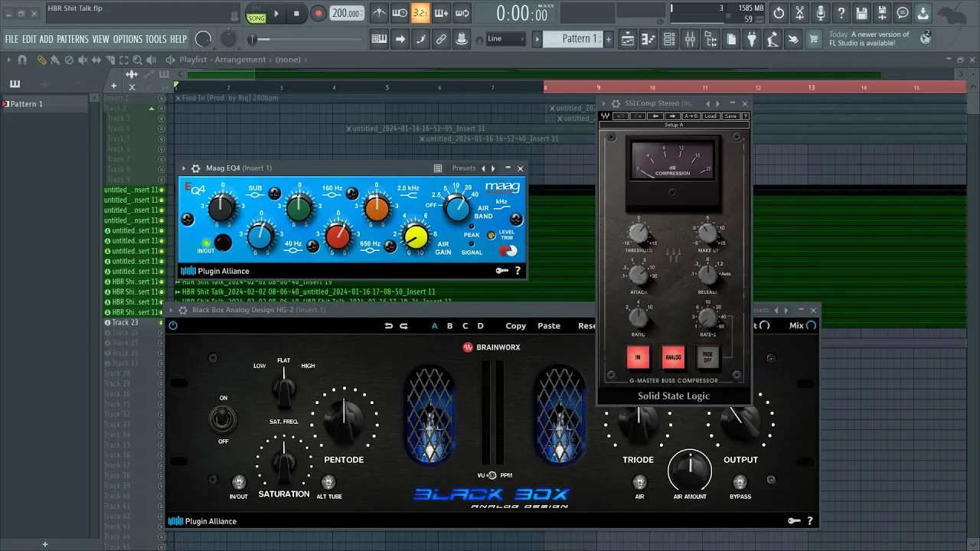Add a new pattern with plus button
980x551 pixels.
pos(609,39)
